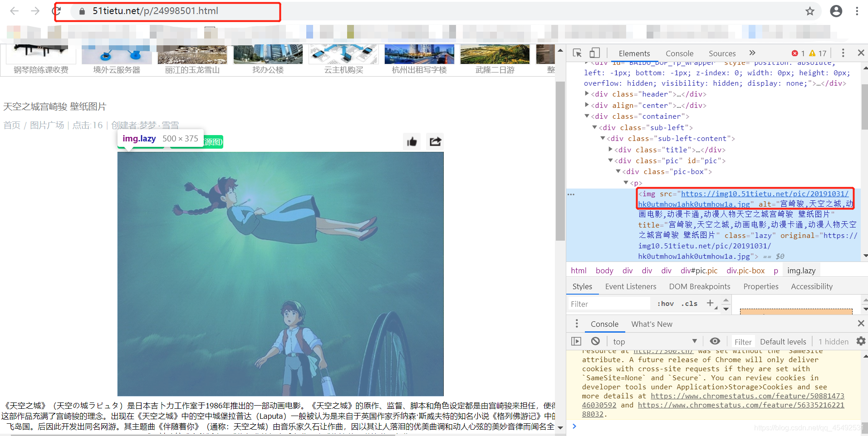Select the Styles tab
Viewport: 868px width, 436px height.
582,286
